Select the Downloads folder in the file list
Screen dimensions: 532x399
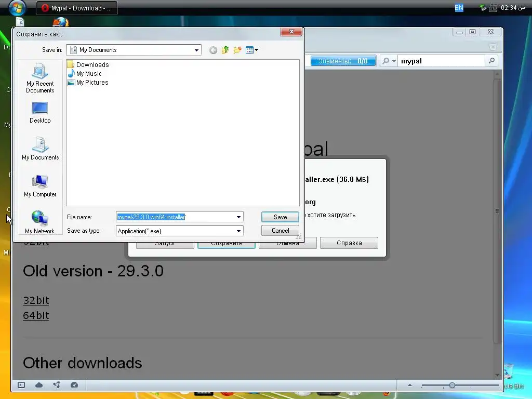[88, 64]
